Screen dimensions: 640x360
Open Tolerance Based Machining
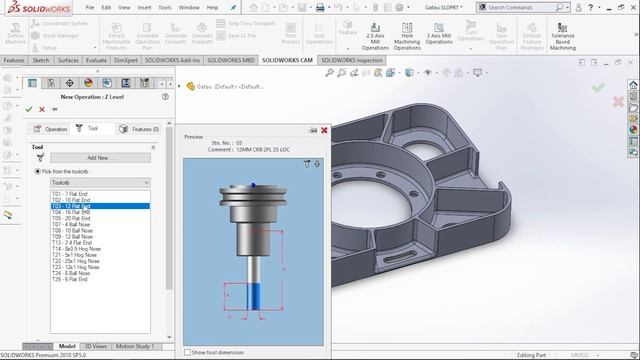[x=562, y=36]
